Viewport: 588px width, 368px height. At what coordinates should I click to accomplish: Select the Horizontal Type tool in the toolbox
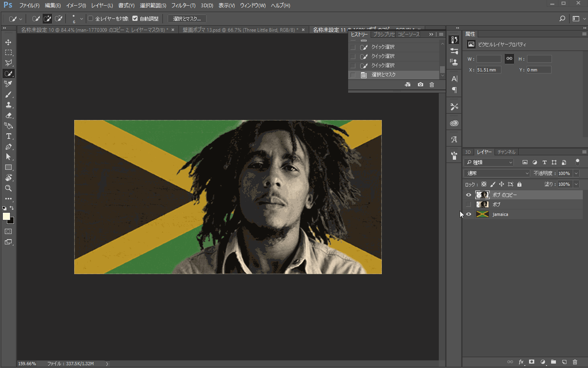(8, 136)
